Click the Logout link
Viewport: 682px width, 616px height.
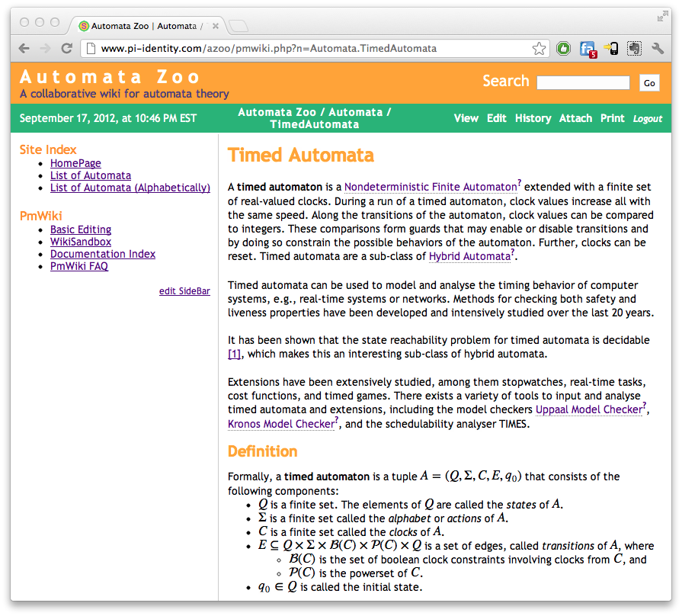647,119
